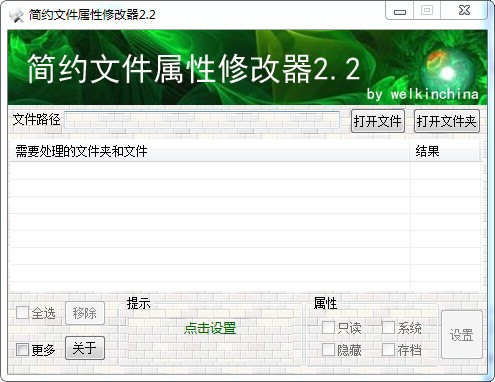This screenshot has width=495, height=382.
Task: Click the 打开文件 button
Action: (378, 121)
